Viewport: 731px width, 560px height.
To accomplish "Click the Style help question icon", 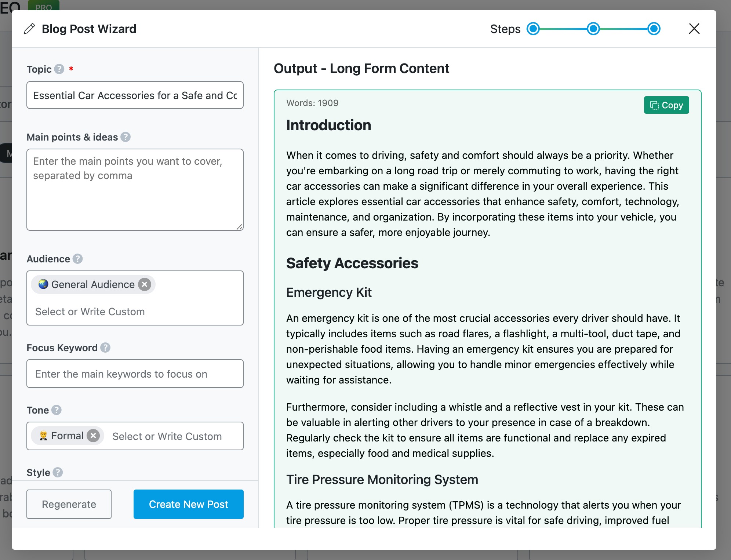I will [x=58, y=472].
